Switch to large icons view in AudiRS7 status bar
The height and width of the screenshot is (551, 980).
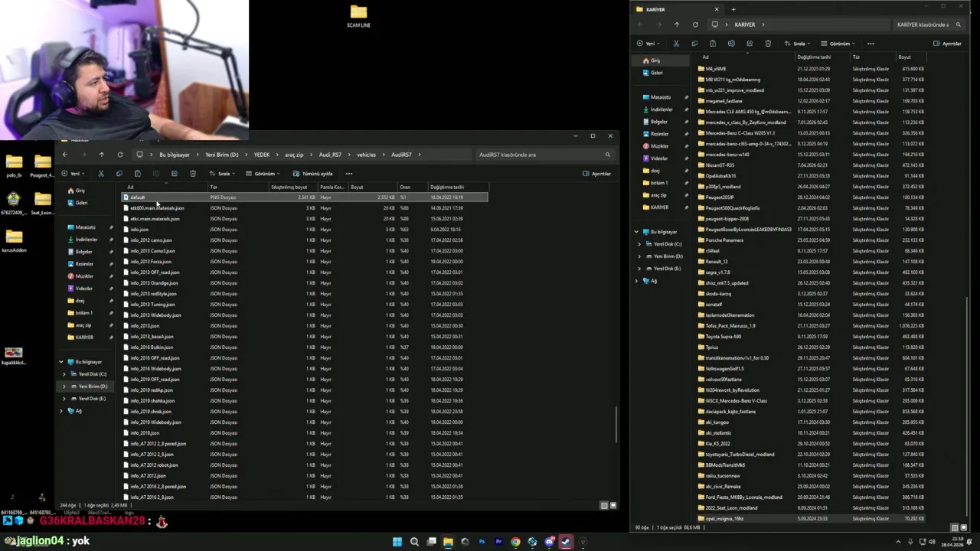point(612,505)
